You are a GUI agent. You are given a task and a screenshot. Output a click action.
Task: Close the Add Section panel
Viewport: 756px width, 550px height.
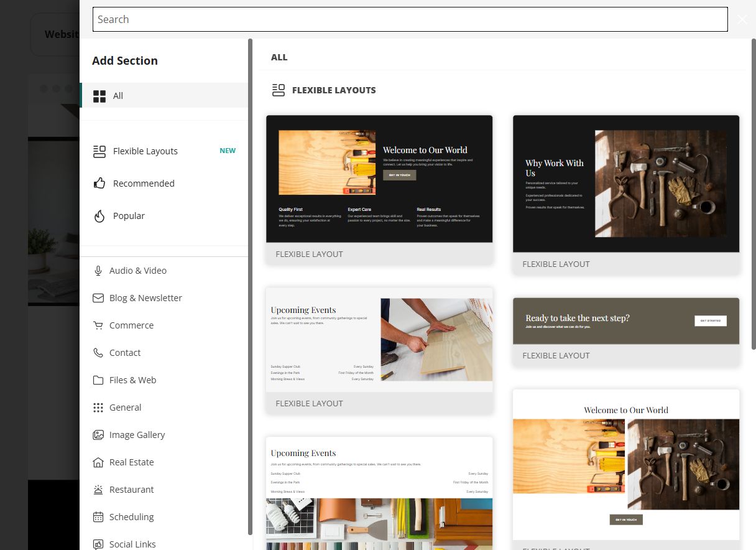(742, 19)
